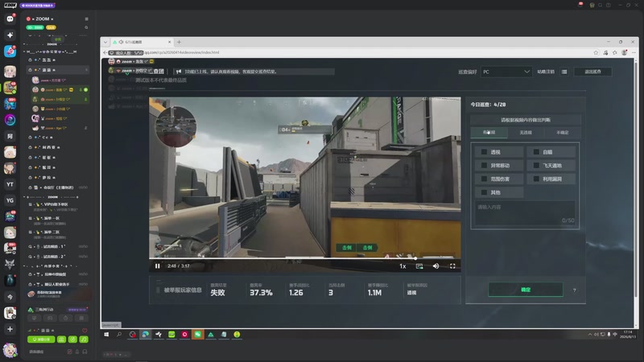Seek on the video progress bar
This screenshot has height=362, width=644.
pyautogui.click(x=305, y=258)
